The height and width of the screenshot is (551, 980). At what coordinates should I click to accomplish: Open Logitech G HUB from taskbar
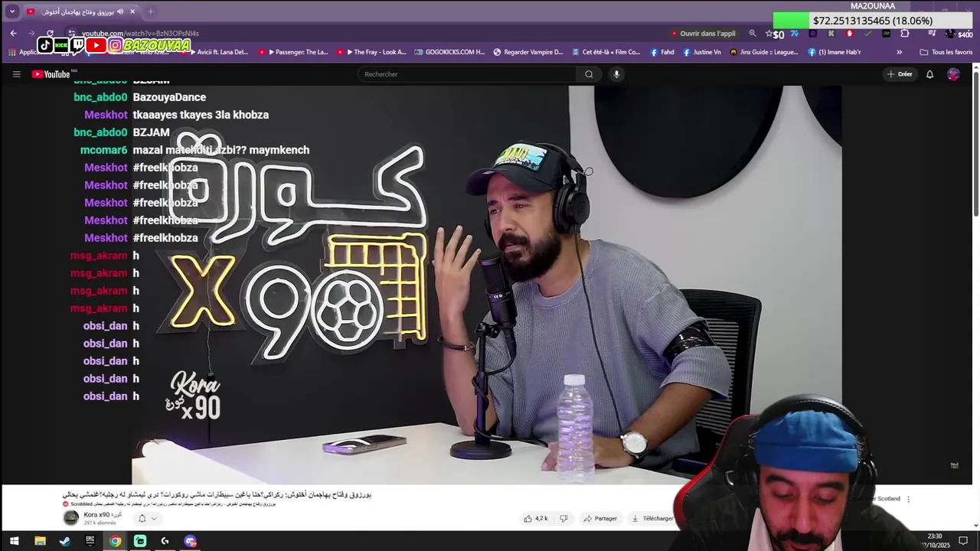click(x=165, y=541)
